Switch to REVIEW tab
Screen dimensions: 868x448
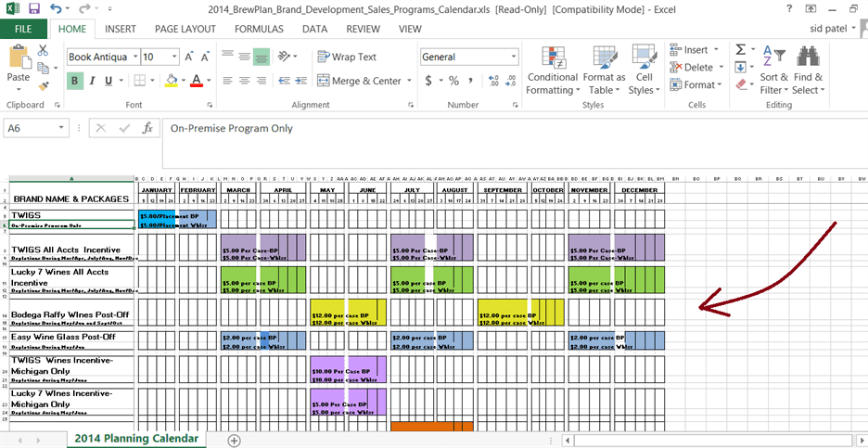tap(364, 30)
